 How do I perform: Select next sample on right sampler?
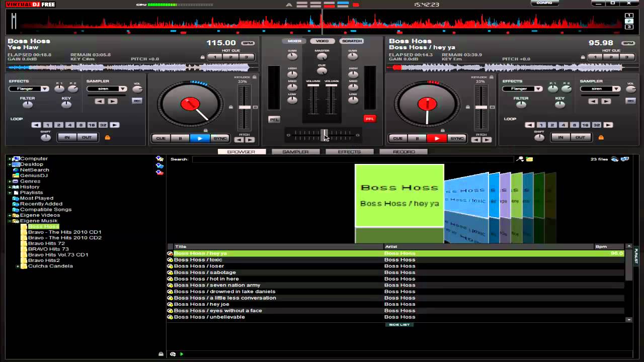click(x=606, y=101)
